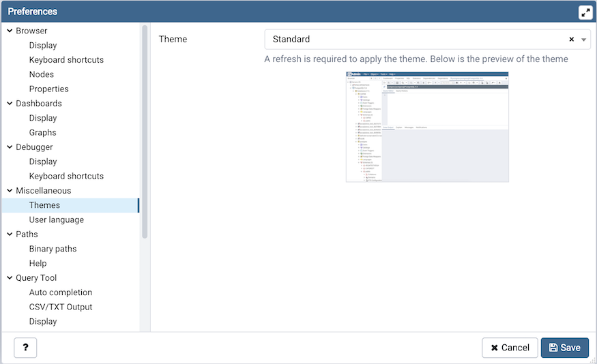
Task: Collapse the Browser tree section
Action: [x=10, y=31]
